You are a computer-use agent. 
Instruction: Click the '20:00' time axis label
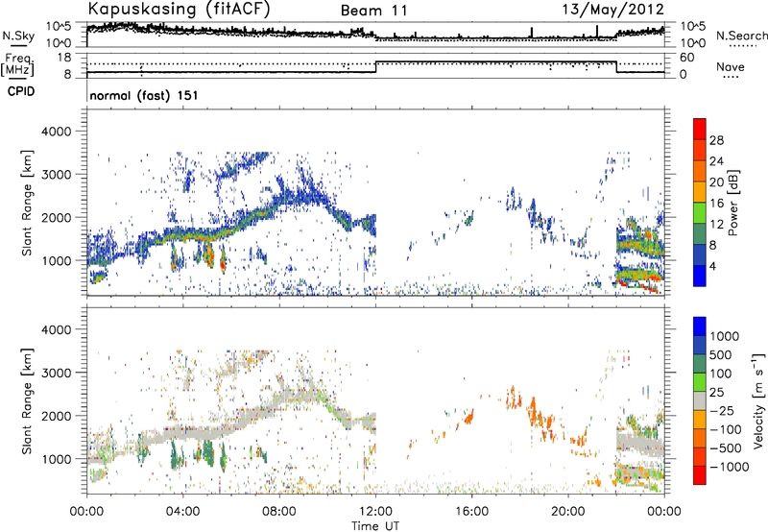pyautogui.click(x=568, y=512)
